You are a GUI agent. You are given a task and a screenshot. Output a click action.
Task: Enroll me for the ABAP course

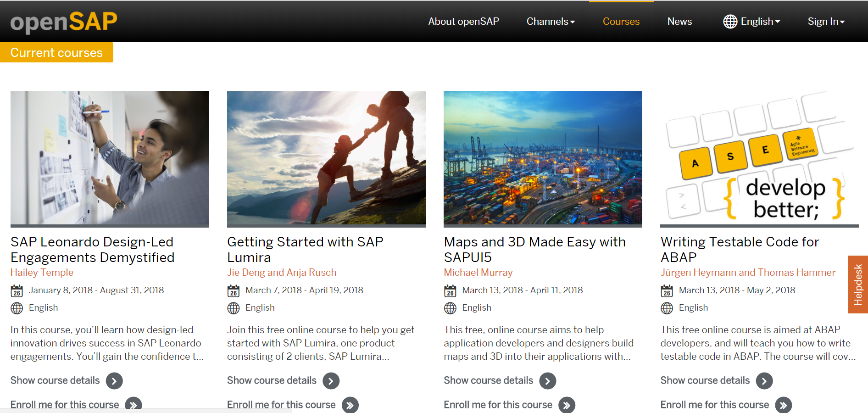(714, 405)
